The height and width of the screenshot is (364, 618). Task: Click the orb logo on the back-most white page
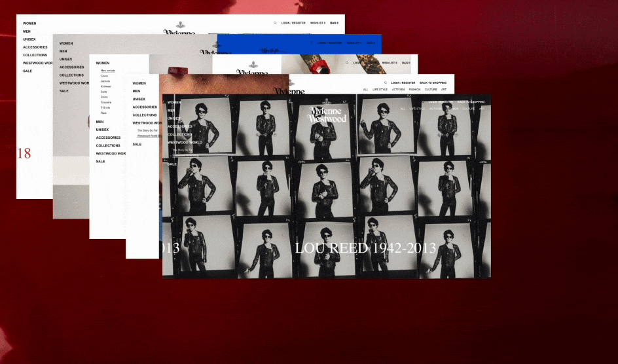click(x=180, y=25)
